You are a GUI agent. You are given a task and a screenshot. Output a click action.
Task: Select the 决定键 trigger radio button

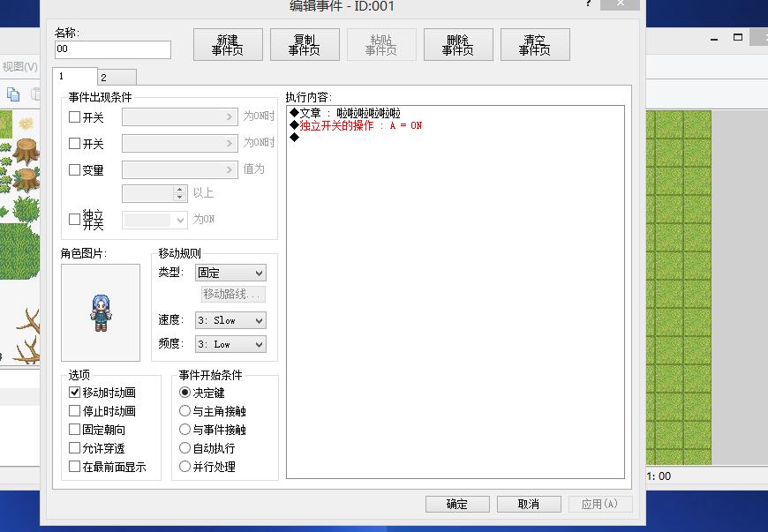coord(184,392)
